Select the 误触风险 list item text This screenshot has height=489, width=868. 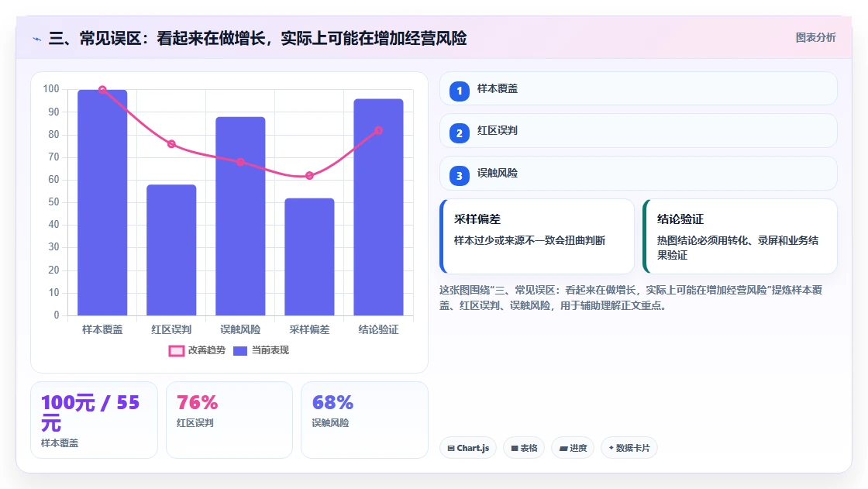pos(498,174)
